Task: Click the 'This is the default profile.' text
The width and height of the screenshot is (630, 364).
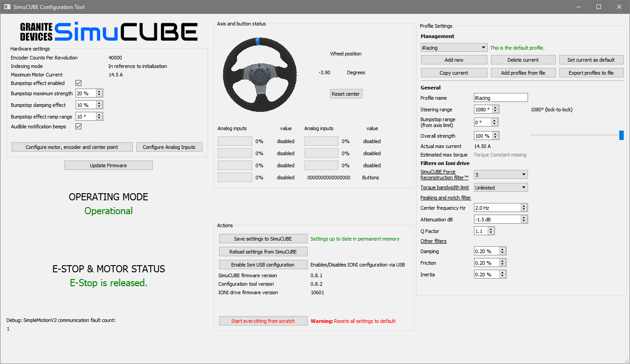Action: (x=517, y=48)
